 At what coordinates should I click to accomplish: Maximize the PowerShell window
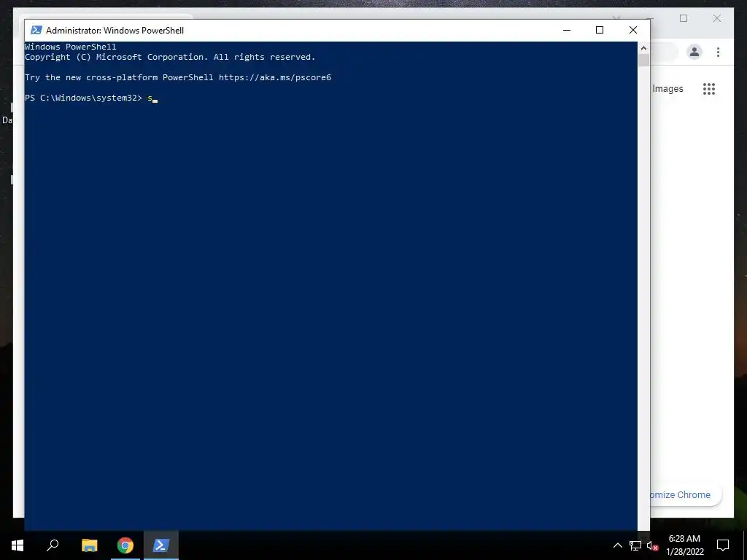600,30
